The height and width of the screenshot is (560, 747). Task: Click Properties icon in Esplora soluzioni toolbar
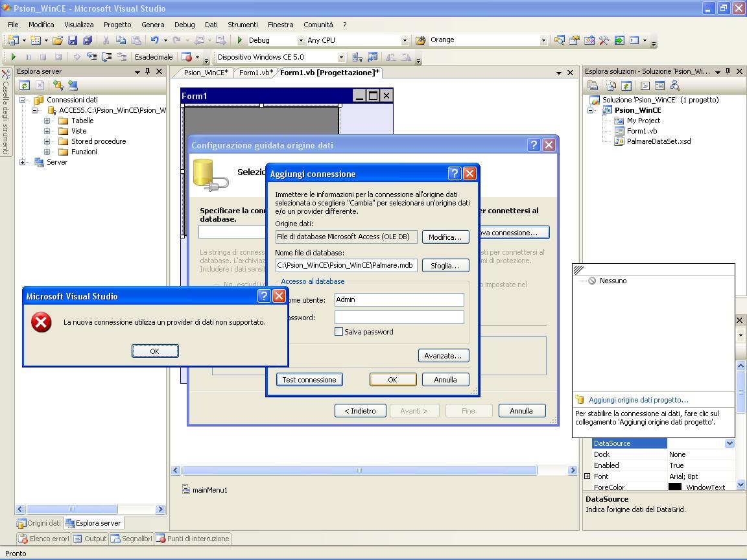[593, 86]
